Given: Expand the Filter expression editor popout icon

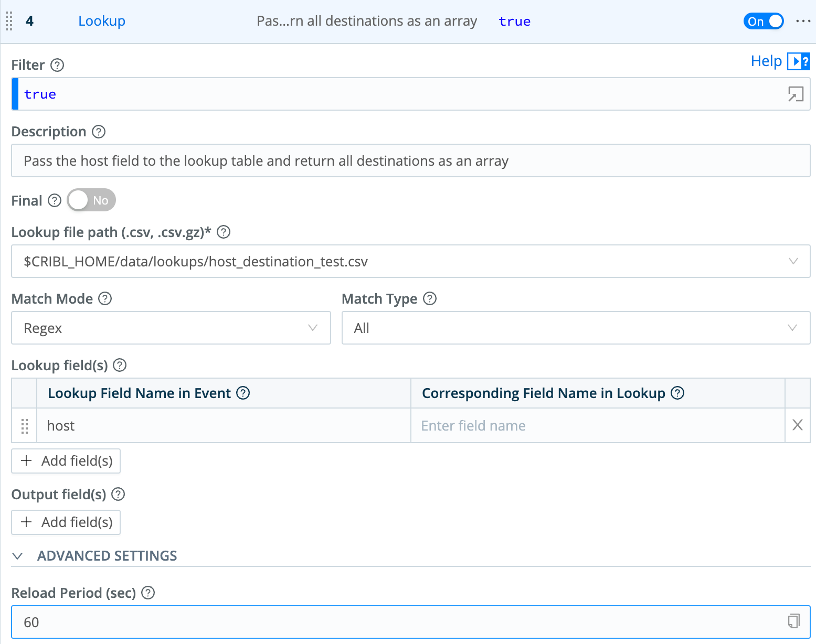Looking at the screenshot, I should (796, 94).
